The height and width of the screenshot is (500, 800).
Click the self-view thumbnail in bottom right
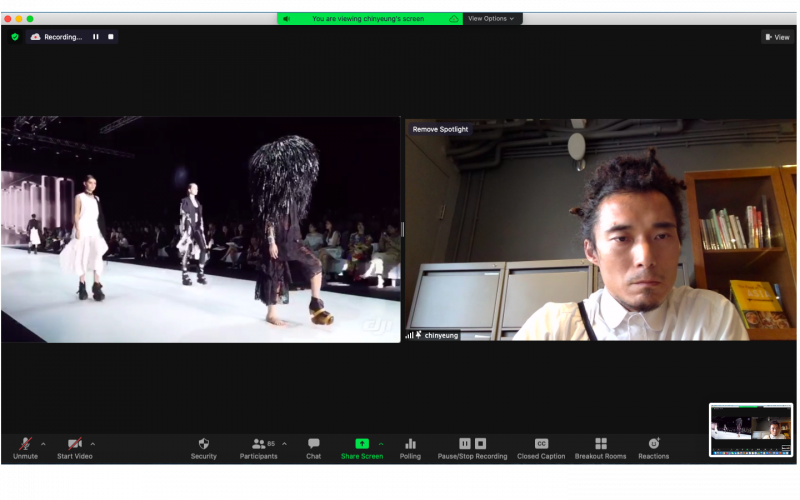(x=751, y=430)
